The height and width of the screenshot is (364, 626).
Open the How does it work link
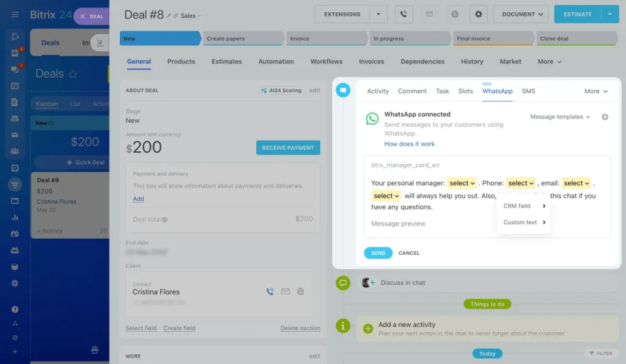pyautogui.click(x=409, y=144)
